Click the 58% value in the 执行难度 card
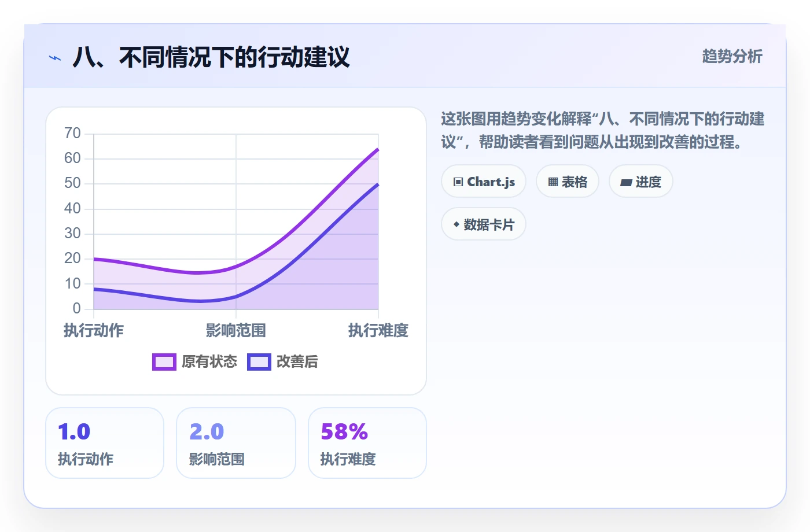The height and width of the screenshot is (532, 810). [x=344, y=432]
